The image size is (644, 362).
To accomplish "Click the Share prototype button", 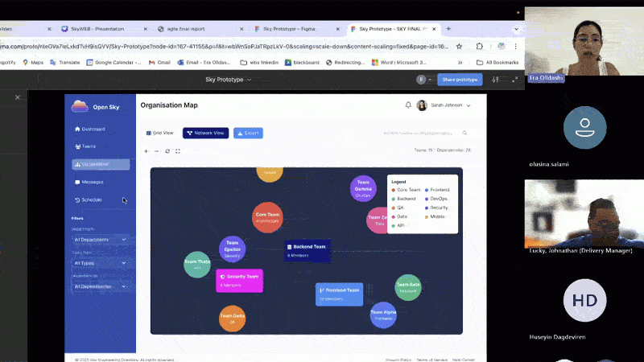I will [x=460, y=80].
